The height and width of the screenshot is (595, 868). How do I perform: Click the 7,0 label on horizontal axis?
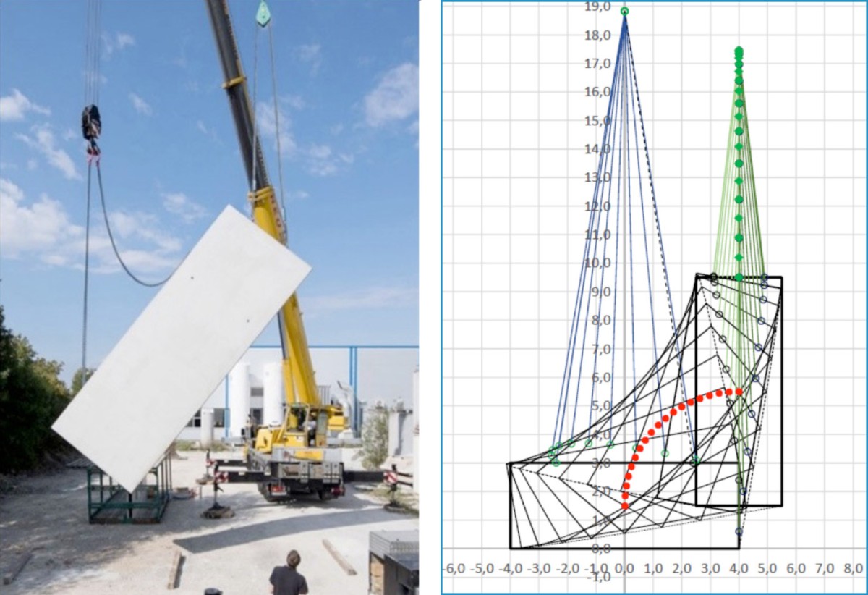(x=824, y=570)
